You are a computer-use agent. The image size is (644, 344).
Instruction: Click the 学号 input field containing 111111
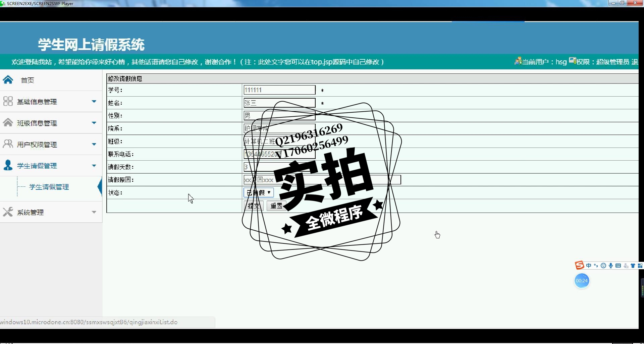pos(279,90)
